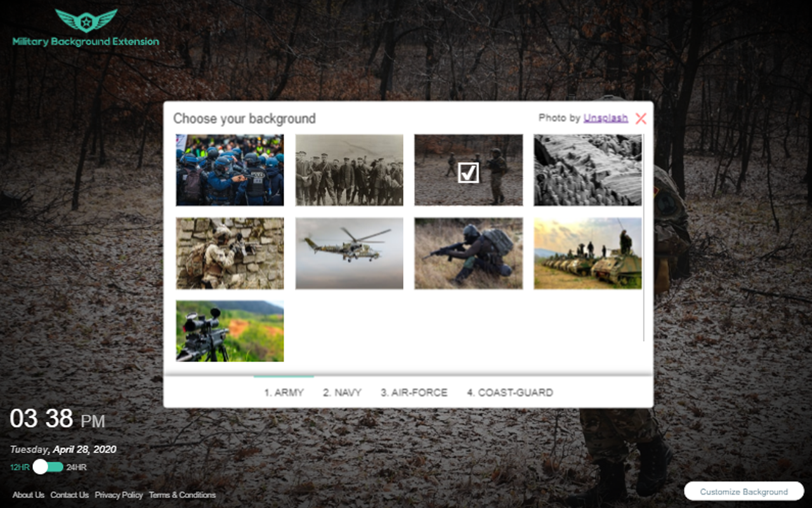The width and height of the screenshot is (812, 508).
Task: Open the Contact Us page
Action: tap(69, 495)
